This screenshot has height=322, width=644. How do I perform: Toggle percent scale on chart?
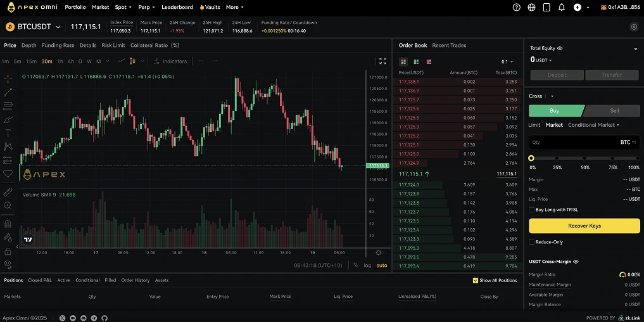(x=356, y=265)
